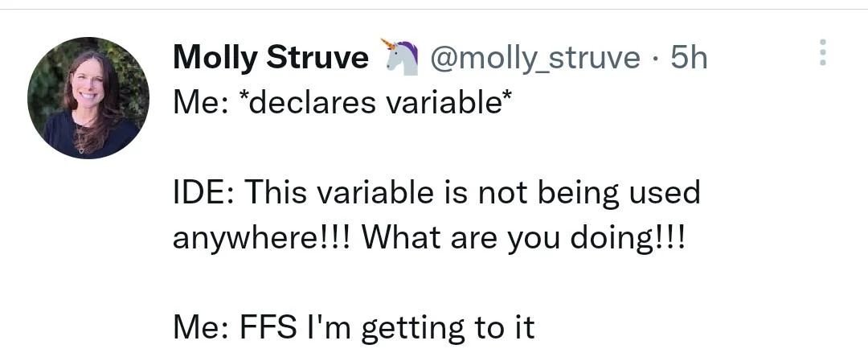This screenshot has width=868, height=357.
Task: Click the word "anywhere!!!" in the tweet
Action: coord(263,239)
